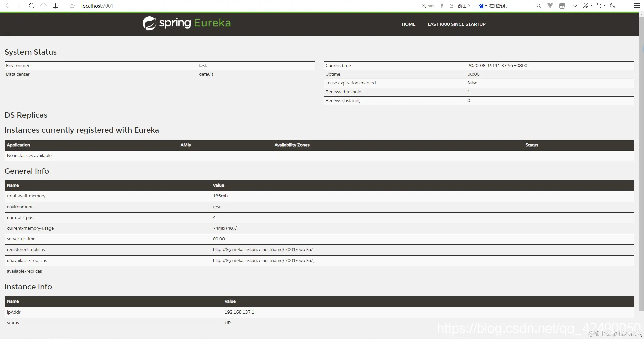Click the total-avail-memory row name
The height and width of the screenshot is (339, 644).
(26, 196)
